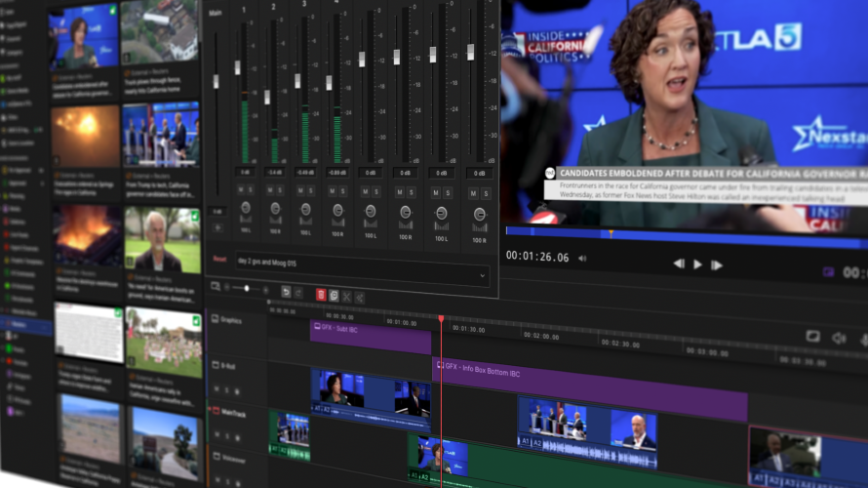Screen dimensions: 868x488
Task: Open the debate stage candidates thumbnail
Action: (x=161, y=134)
